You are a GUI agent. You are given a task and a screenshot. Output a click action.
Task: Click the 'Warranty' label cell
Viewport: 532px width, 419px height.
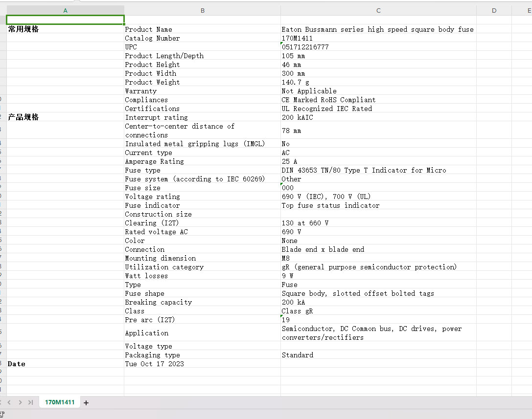pyautogui.click(x=203, y=91)
